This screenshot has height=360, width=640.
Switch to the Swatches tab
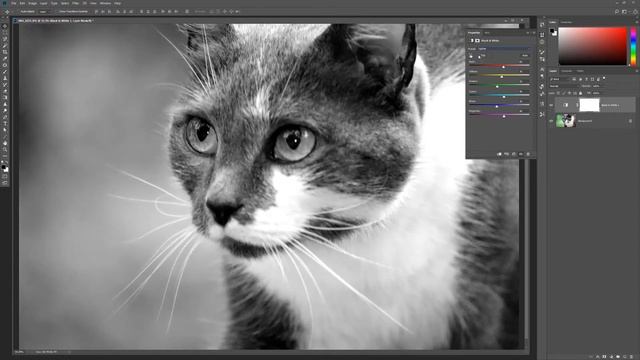(x=566, y=22)
